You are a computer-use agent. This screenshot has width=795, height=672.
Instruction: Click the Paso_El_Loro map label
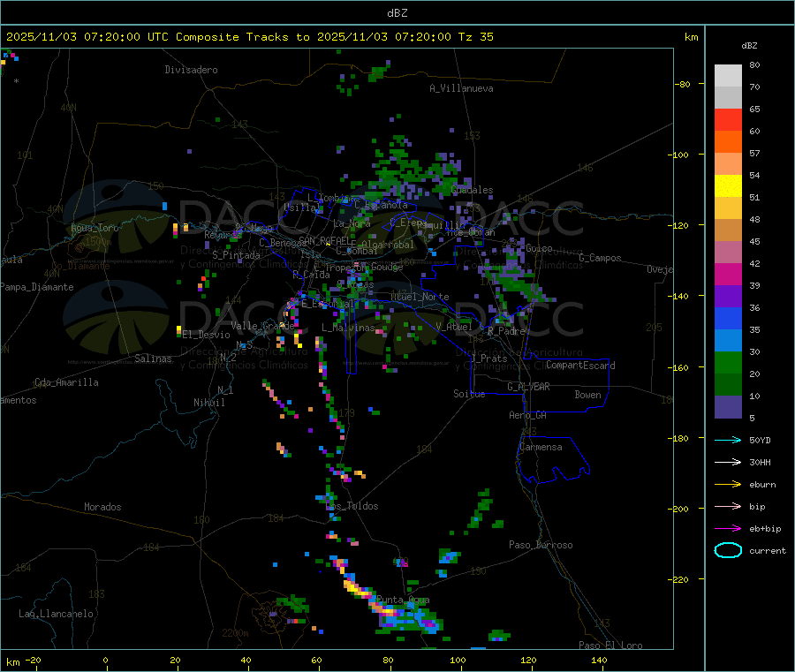click(610, 646)
